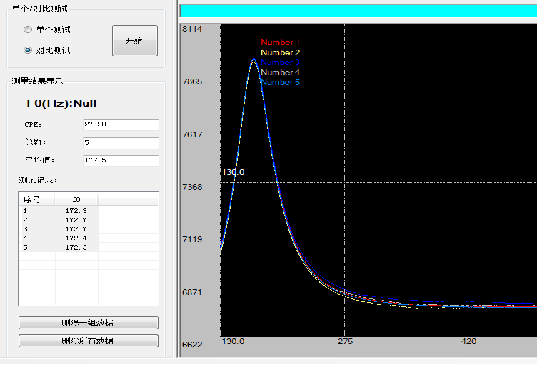The image size is (537, 365).
Task: Click the count field showing 5
Action: point(121,143)
